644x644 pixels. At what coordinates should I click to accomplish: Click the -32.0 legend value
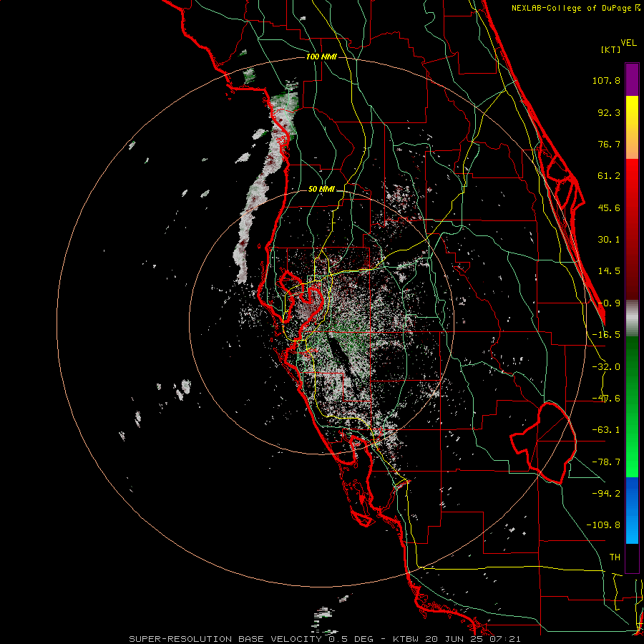click(x=606, y=367)
